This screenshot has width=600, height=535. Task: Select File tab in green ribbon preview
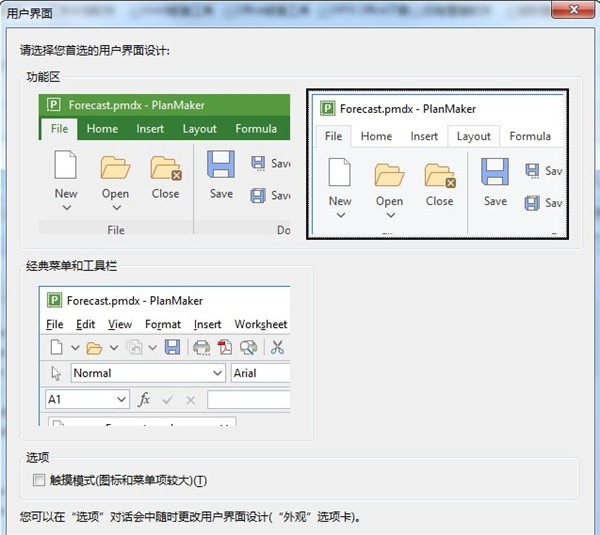point(59,129)
